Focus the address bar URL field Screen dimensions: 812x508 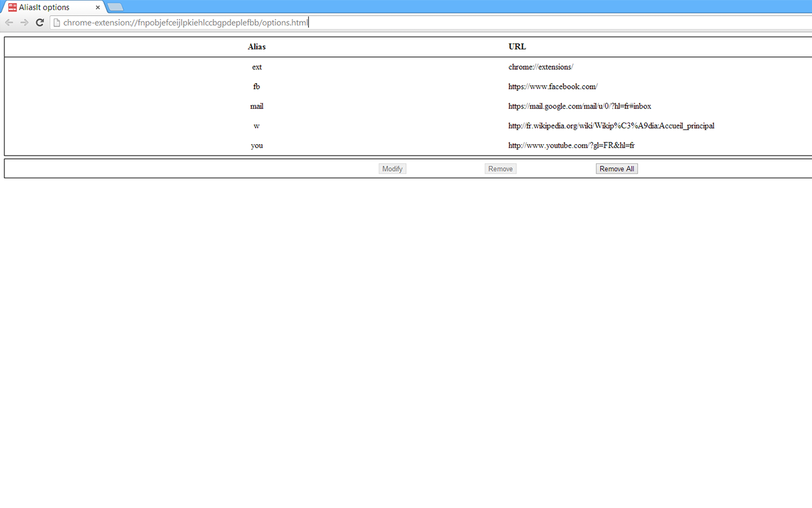[431, 23]
